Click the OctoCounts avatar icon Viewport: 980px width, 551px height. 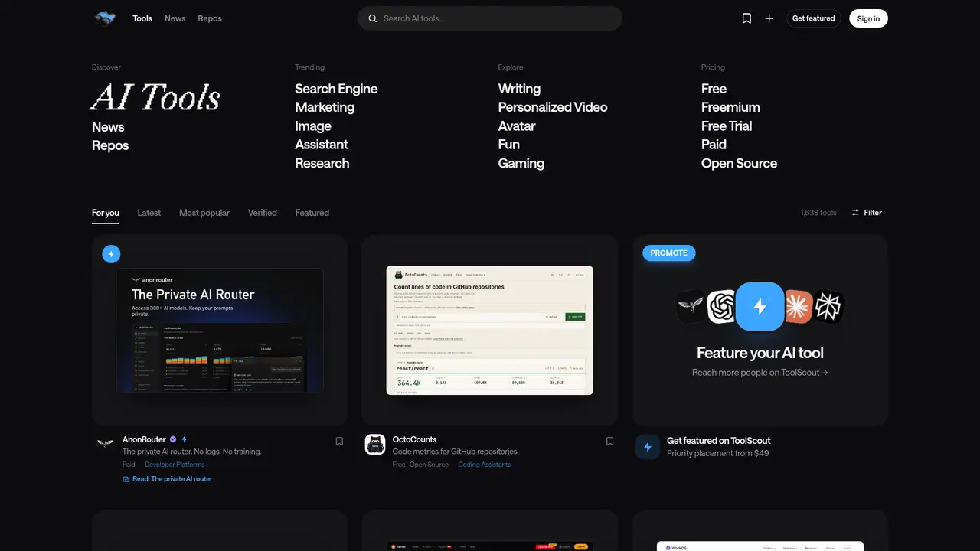[375, 445]
